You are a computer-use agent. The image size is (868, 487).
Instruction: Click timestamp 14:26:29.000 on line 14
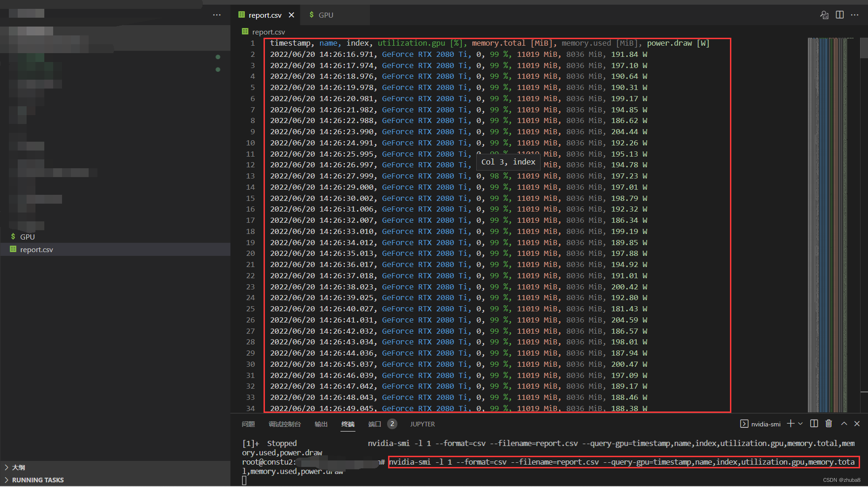347,187
